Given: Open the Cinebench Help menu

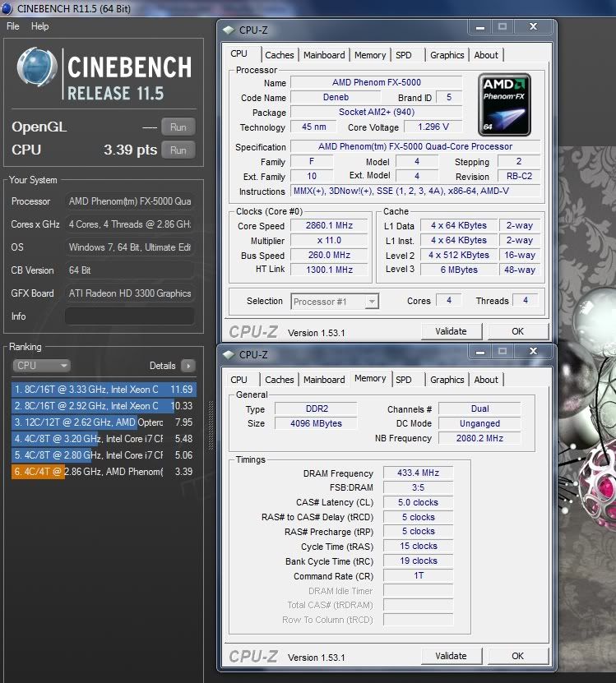Looking at the screenshot, I should click(39, 26).
